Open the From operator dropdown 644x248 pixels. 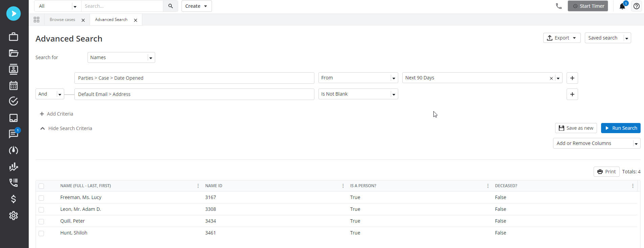pos(358,78)
